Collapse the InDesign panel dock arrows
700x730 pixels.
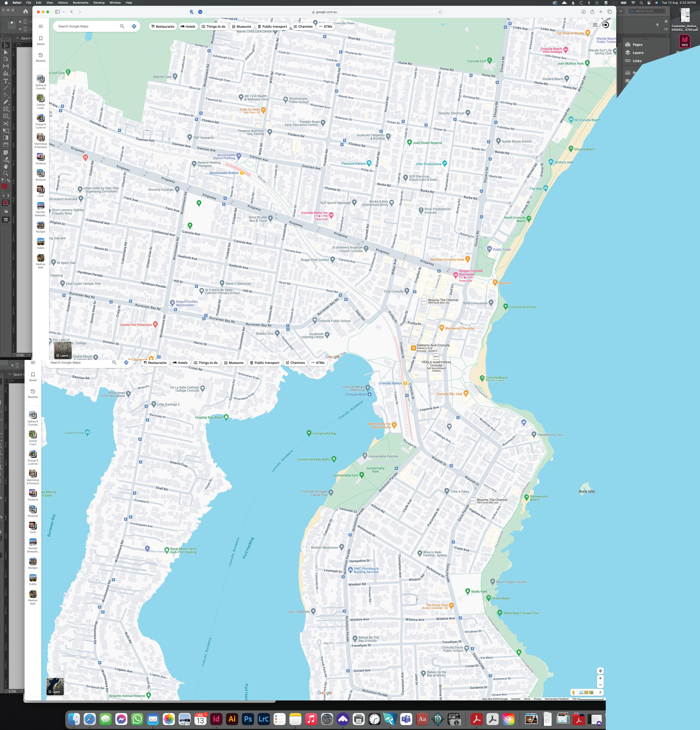(x=667, y=35)
